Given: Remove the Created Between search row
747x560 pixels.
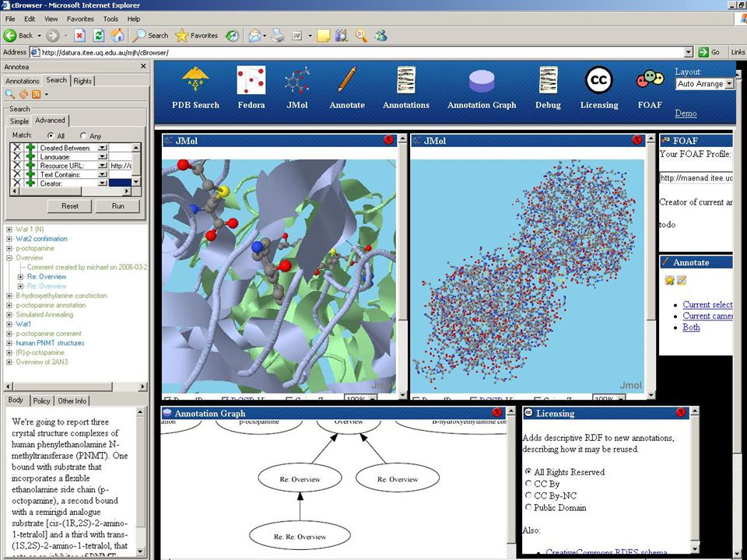Looking at the screenshot, I should 16,148.
